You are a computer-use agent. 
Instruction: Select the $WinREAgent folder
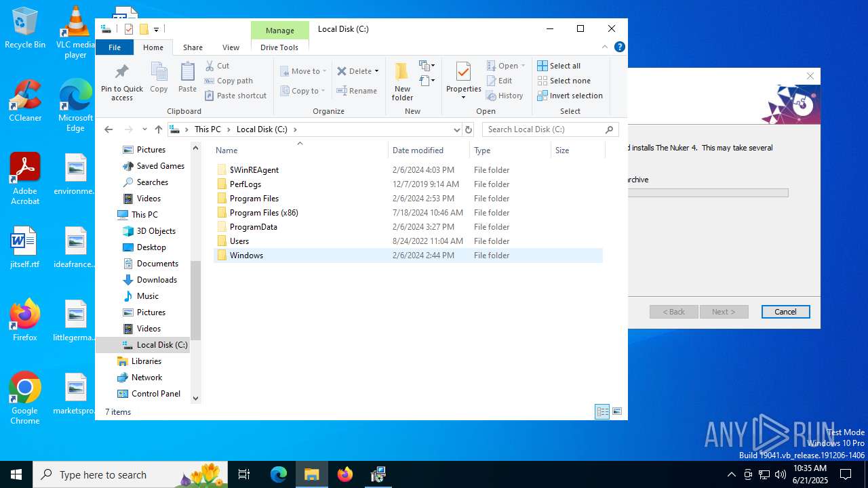tap(254, 170)
